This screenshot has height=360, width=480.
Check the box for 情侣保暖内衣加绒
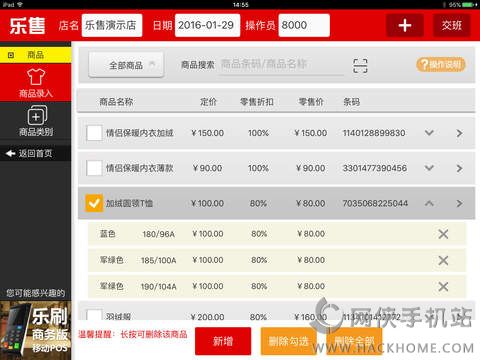tap(94, 133)
